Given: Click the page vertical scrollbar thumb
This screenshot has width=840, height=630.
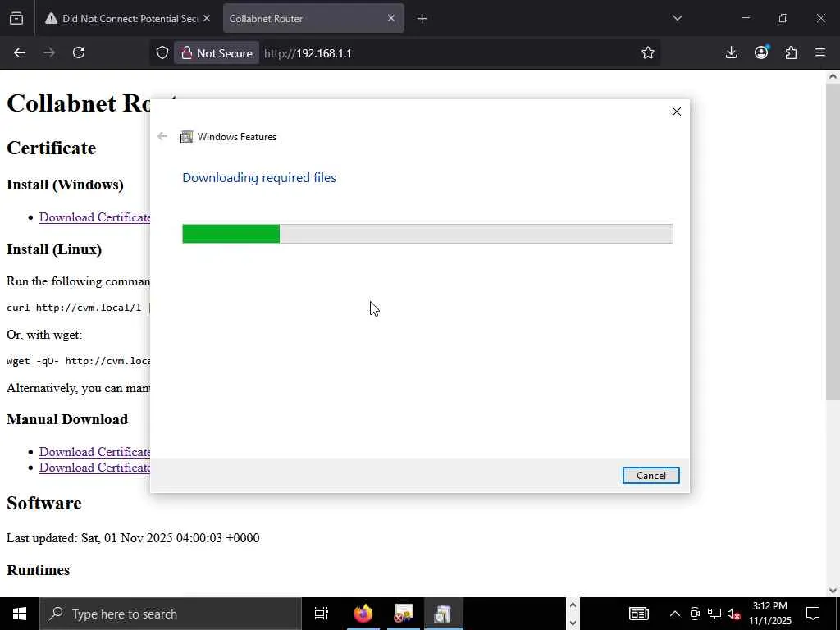Looking at the screenshot, I should pyautogui.click(x=833, y=241).
